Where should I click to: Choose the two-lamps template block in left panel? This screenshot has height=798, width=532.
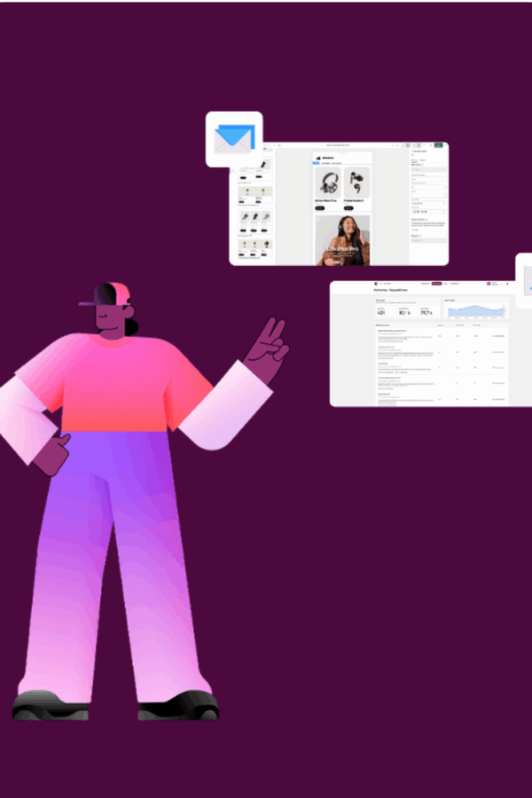(x=255, y=195)
